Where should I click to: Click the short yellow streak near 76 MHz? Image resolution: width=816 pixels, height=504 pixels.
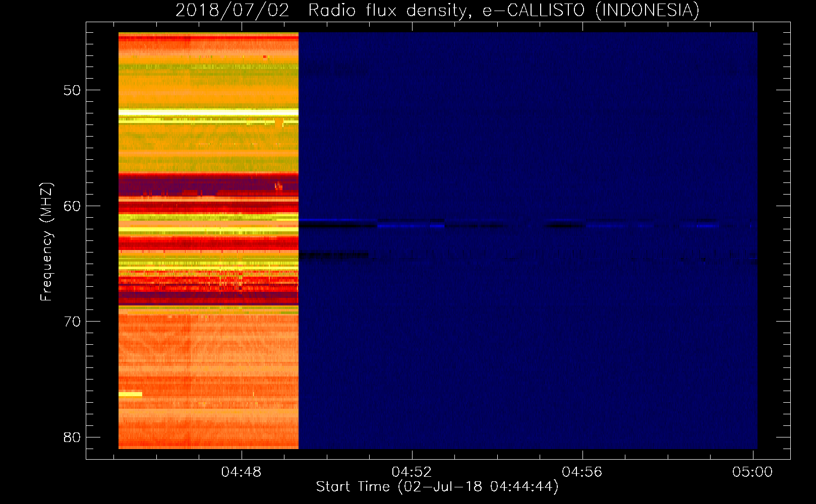pyautogui.click(x=130, y=394)
